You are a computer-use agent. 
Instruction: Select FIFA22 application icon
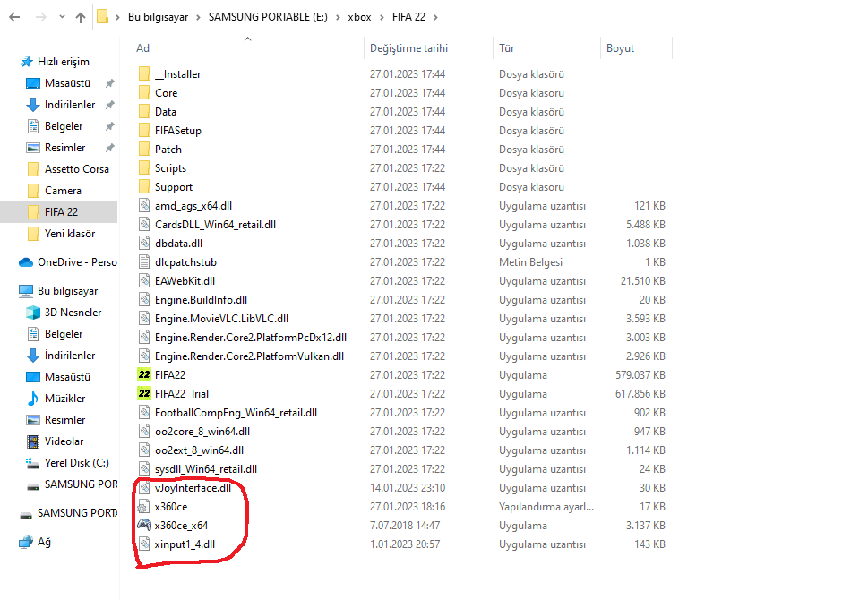pyautogui.click(x=144, y=374)
